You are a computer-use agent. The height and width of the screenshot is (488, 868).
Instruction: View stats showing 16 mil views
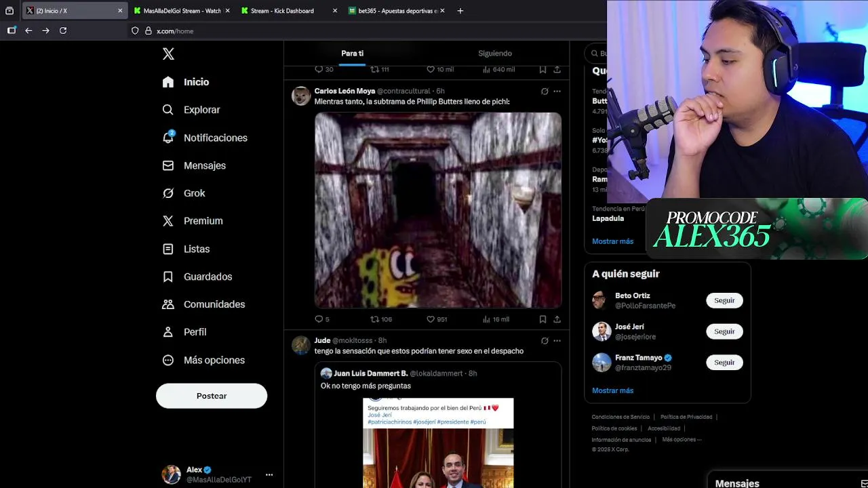point(496,319)
